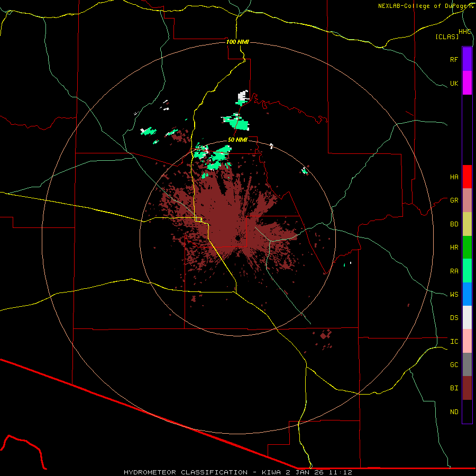Click the GC legend label text
Image resolution: width=476 pixels, height=476 pixels.
454,364
